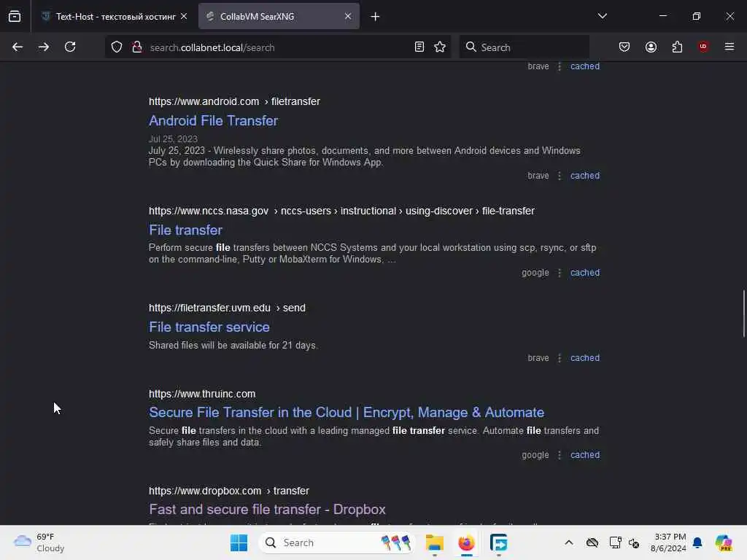Viewport: 747px width, 560px height.
Task: Open the weather widget showing 69°F Cloudy
Action: coord(39,542)
